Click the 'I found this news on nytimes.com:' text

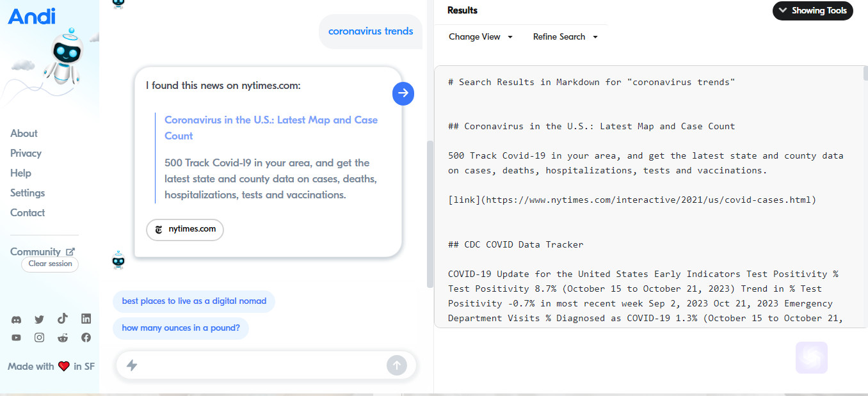point(223,85)
